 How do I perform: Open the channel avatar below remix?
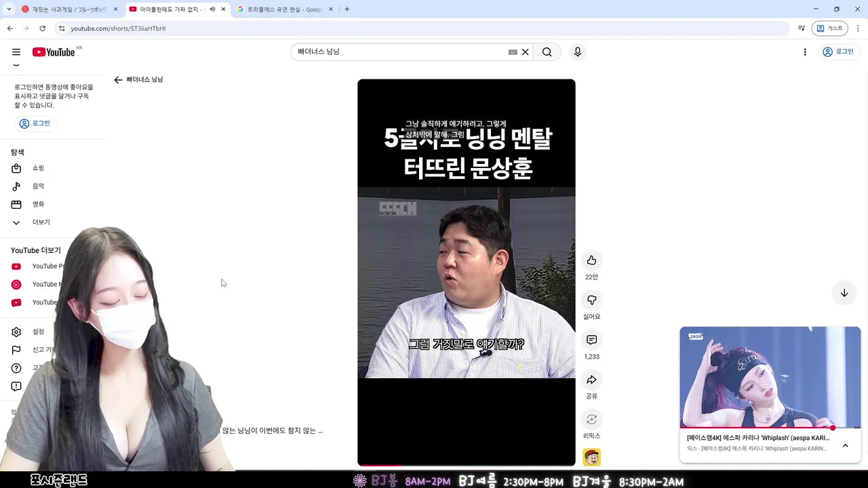591,457
